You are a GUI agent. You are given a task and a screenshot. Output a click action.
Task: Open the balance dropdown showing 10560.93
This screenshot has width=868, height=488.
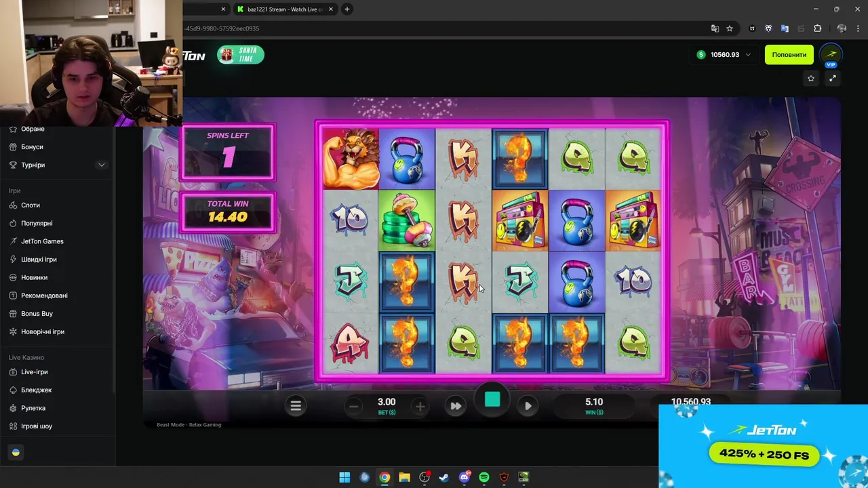[724, 55]
